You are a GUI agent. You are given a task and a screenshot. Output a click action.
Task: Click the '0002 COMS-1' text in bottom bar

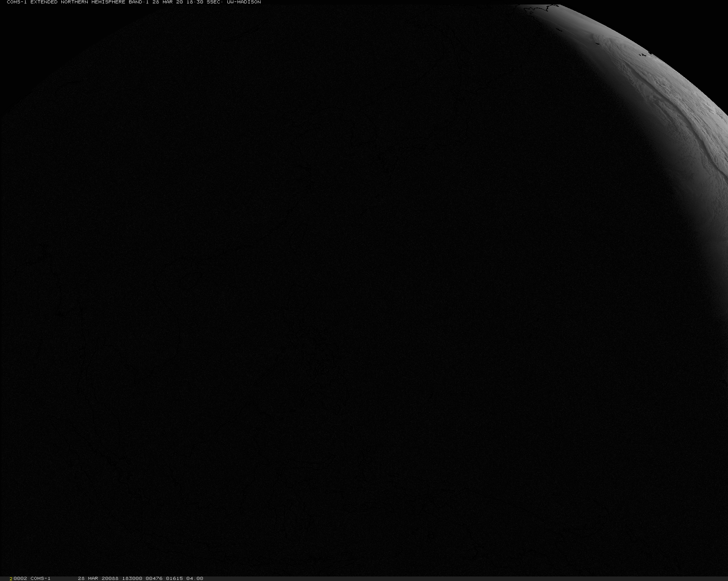32,578
